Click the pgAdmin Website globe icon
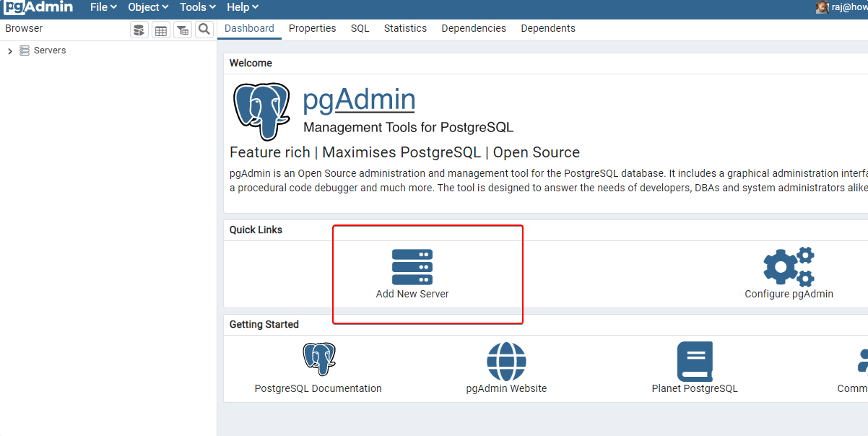 pos(506,362)
